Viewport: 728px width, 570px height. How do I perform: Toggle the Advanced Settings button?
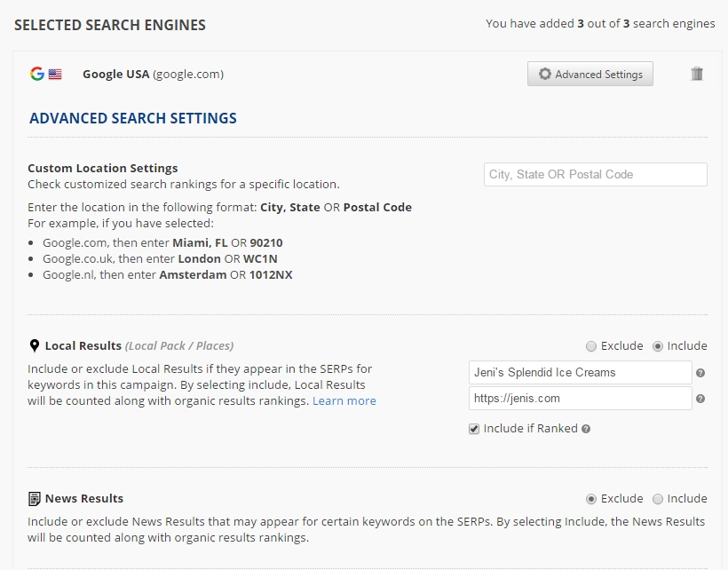(x=590, y=75)
